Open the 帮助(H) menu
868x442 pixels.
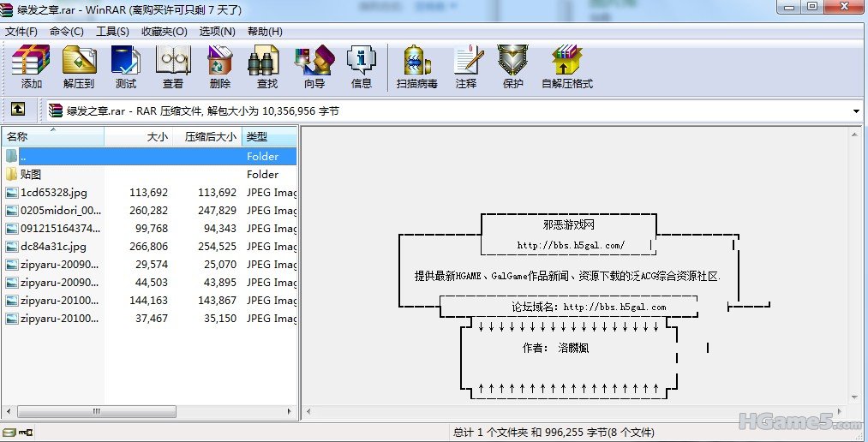click(x=265, y=32)
